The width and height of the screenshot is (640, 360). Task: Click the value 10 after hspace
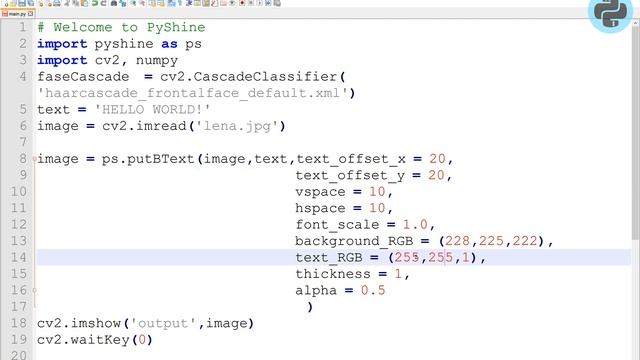(x=377, y=208)
